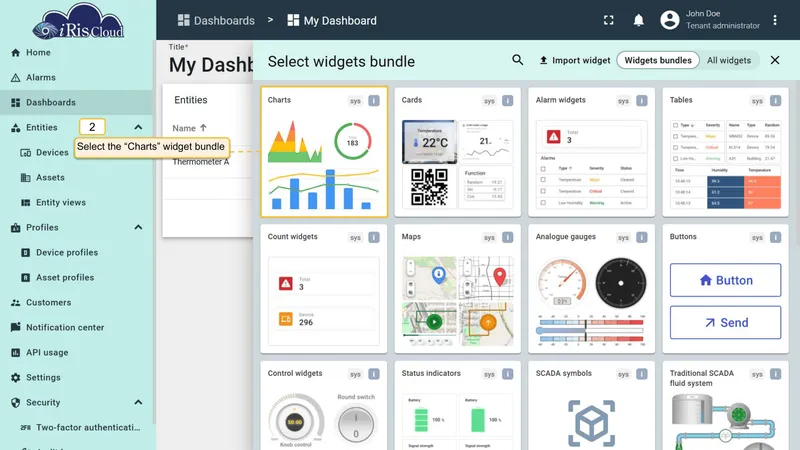This screenshot has height=450, width=800.
Task: Click the Assets icon in sidebar
Action: 26,178
